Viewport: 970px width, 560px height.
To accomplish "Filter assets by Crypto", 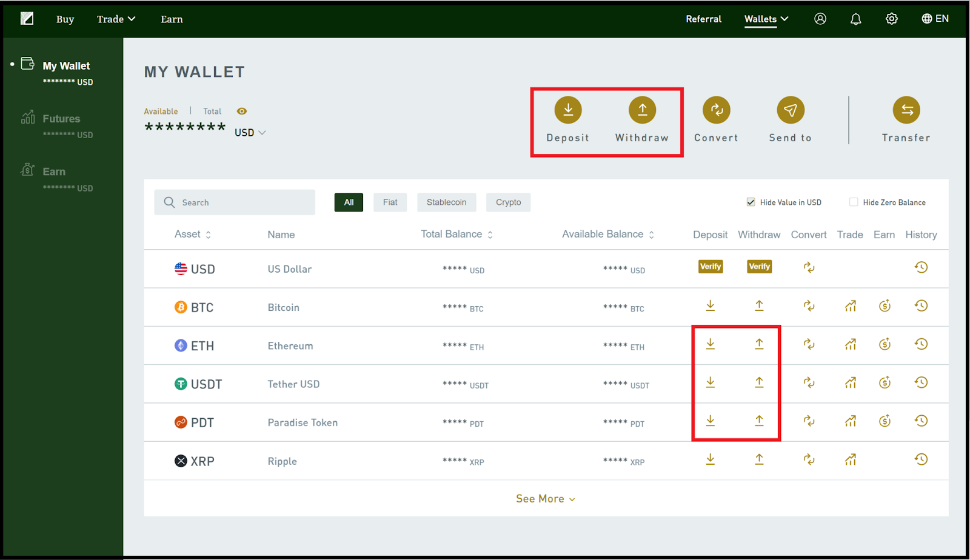I will tap(508, 202).
